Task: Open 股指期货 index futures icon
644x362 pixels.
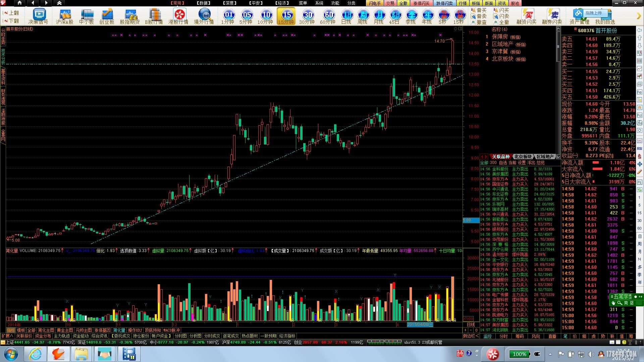Action: [x=130, y=16]
